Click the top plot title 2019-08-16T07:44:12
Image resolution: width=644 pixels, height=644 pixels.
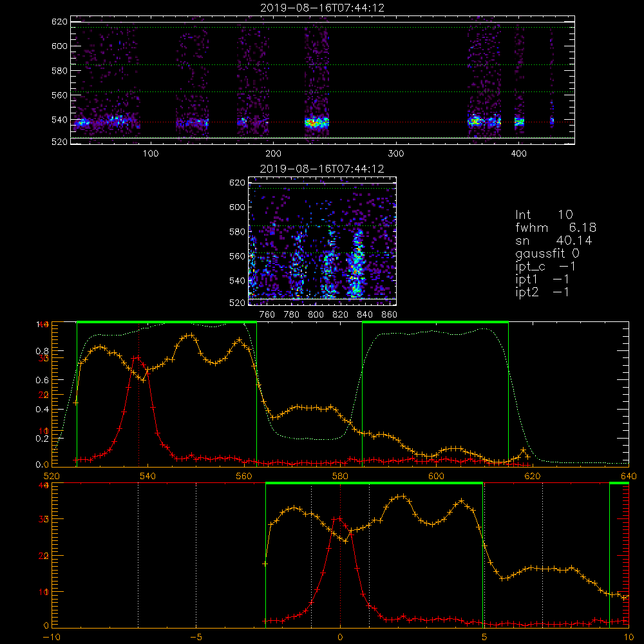[322, 8]
